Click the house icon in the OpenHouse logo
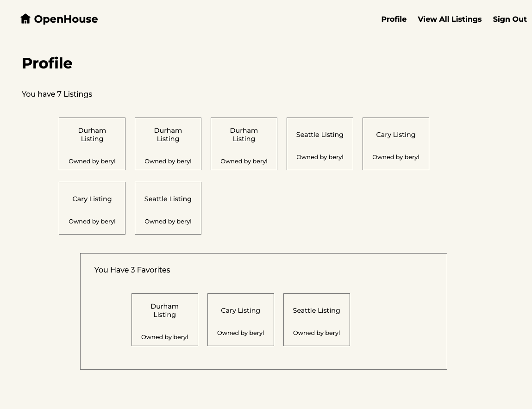Screen dimensions: 532x409 (25, 19)
